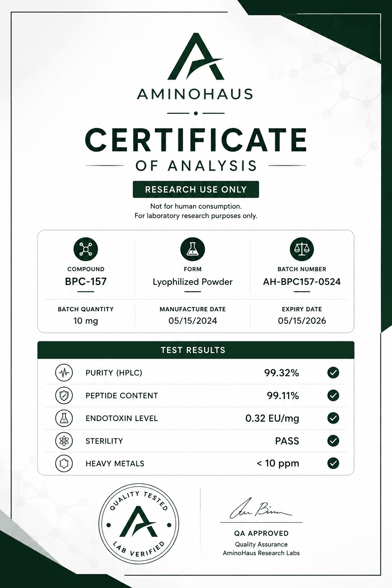Click the expiry date 05/15/2026
The width and height of the screenshot is (392, 588).
[x=302, y=321]
